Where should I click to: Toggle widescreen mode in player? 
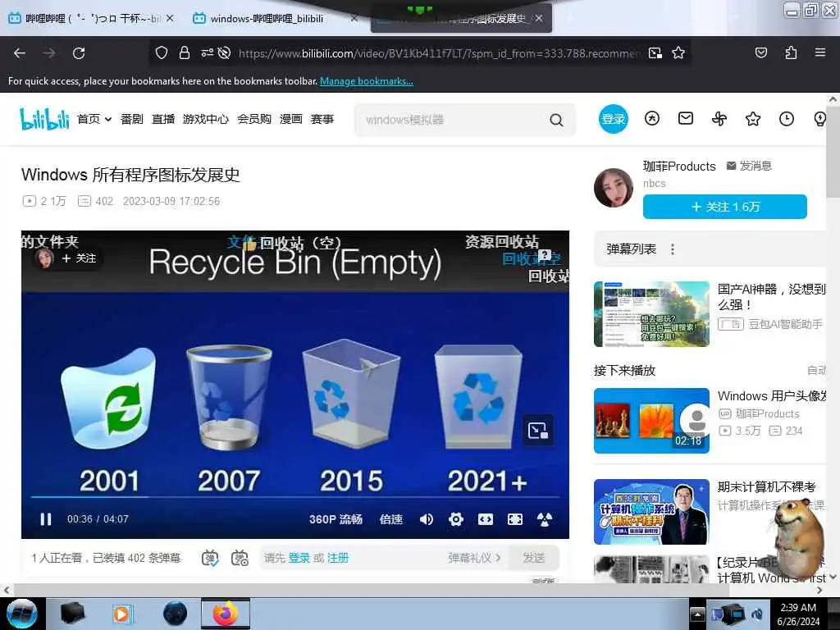coord(486,519)
